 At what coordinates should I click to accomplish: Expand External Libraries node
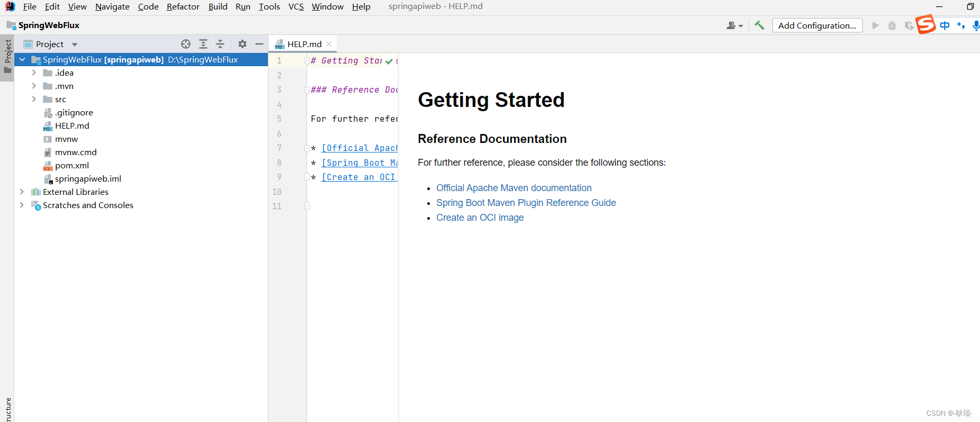pos(22,192)
